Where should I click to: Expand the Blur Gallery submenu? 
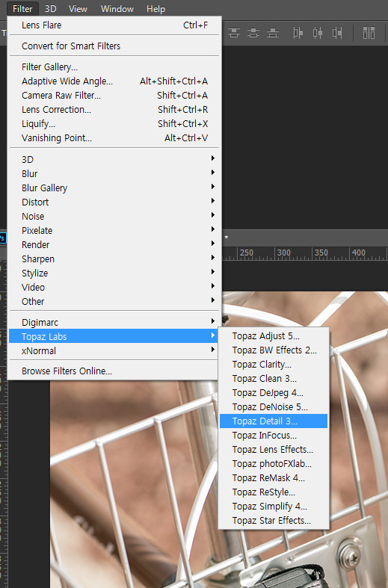(114, 188)
